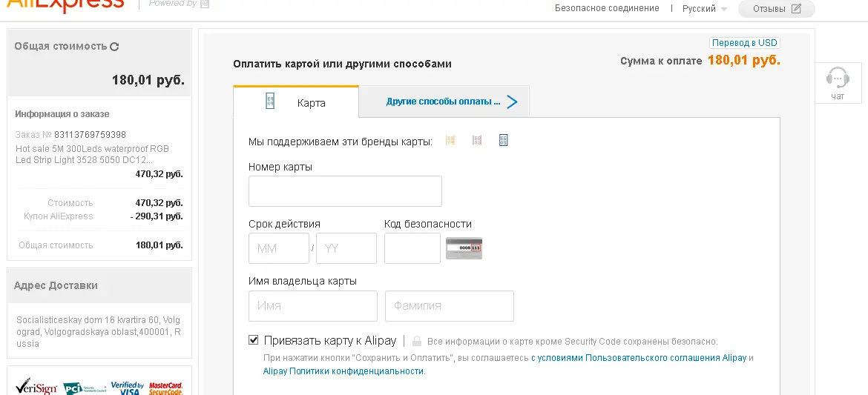Click the edit icon in Отзывы button
The height and width of the screenshot is (395, 868).
796,8
